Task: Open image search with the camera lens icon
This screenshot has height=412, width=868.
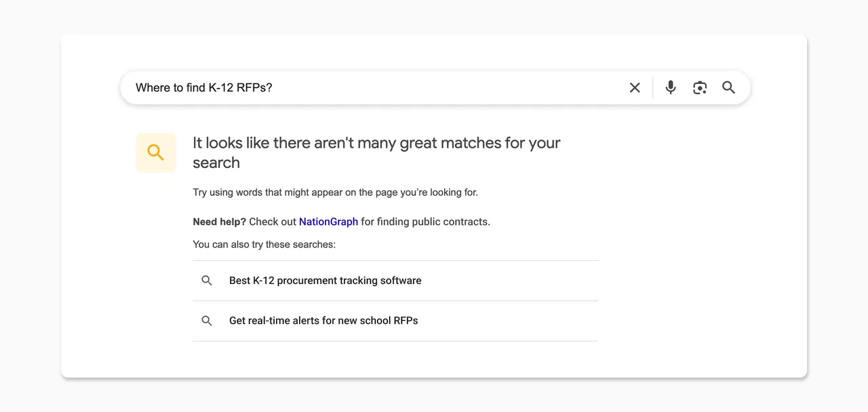Action: click(700, 87)
